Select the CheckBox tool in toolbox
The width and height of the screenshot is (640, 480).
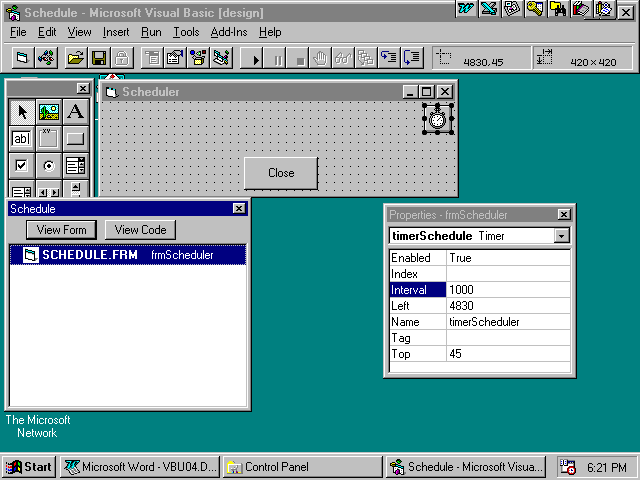21,166
